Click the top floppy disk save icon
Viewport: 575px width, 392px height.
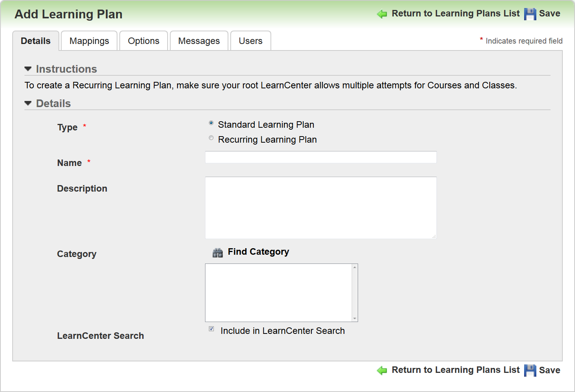530,14
